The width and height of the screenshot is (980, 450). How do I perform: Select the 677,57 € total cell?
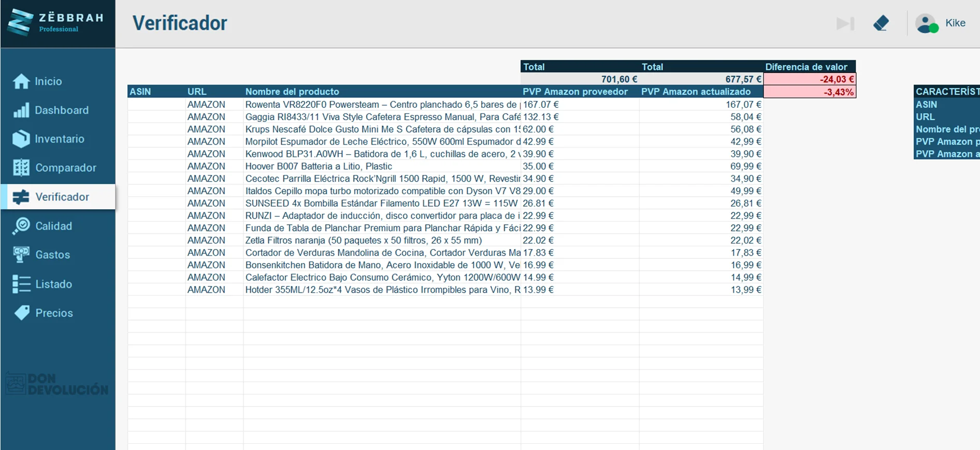point(701,79)
